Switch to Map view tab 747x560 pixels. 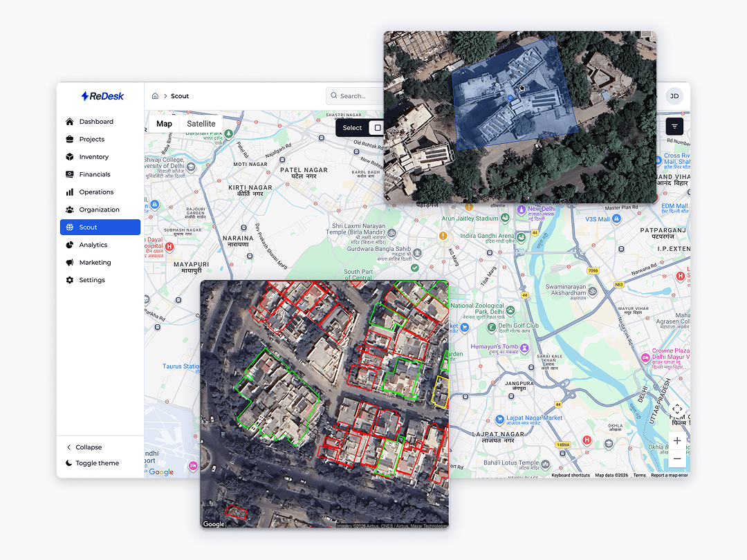[x=164, y=124]
